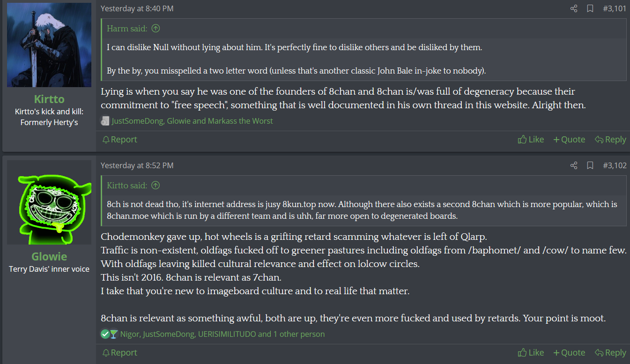
Task: Quote Kirtto's post
Action: (569, 140)
